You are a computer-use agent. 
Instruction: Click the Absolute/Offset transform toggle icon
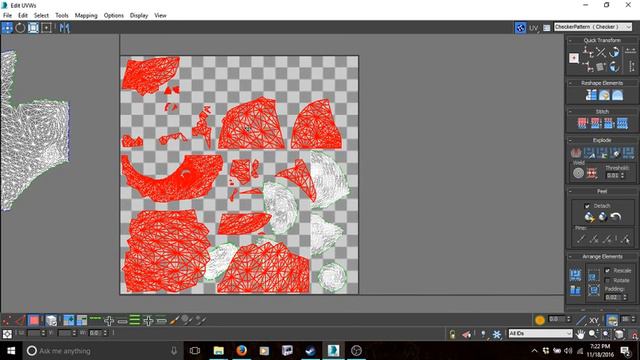[7, 334]
